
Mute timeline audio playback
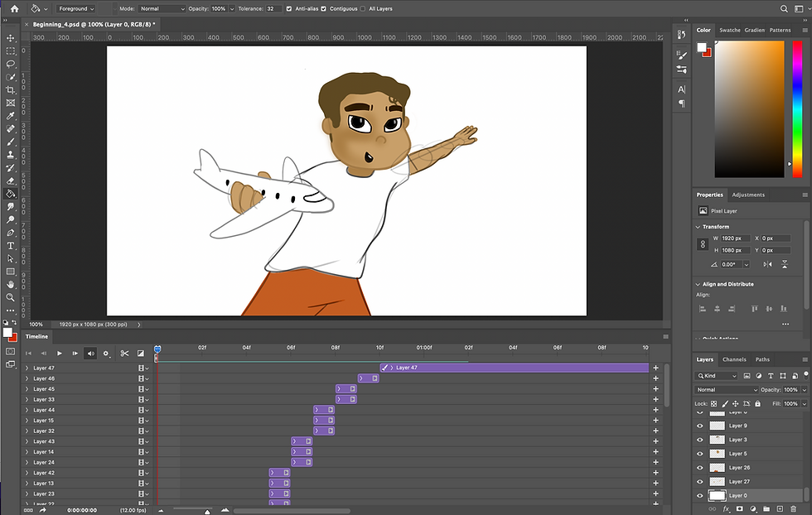(x=90, y=354)
